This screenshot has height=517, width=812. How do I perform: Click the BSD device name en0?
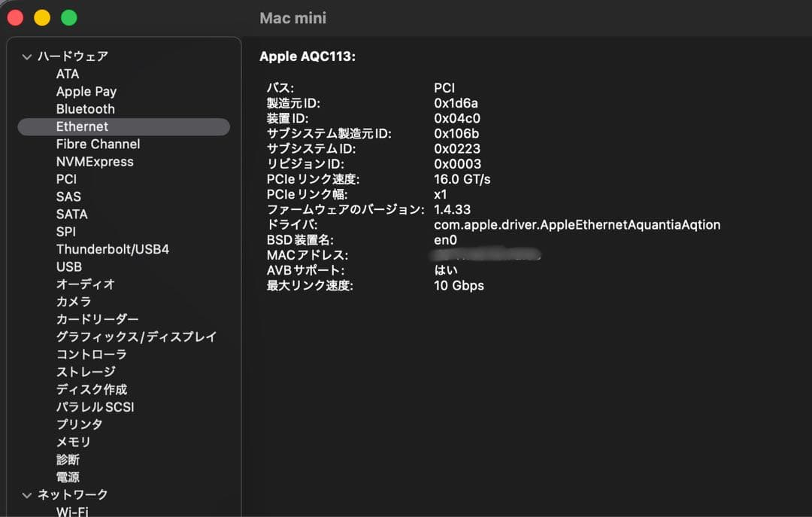point(445,240)
